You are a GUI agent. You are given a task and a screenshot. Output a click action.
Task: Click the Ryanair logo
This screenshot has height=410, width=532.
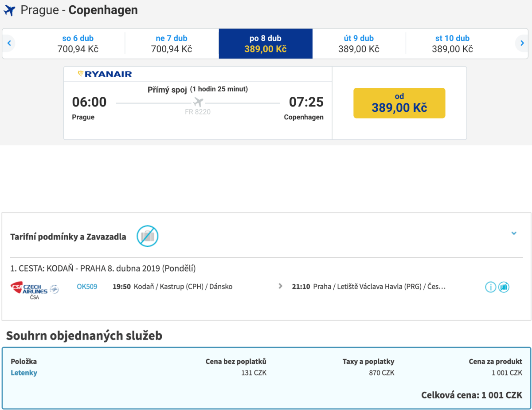click(x=105, y=74)
